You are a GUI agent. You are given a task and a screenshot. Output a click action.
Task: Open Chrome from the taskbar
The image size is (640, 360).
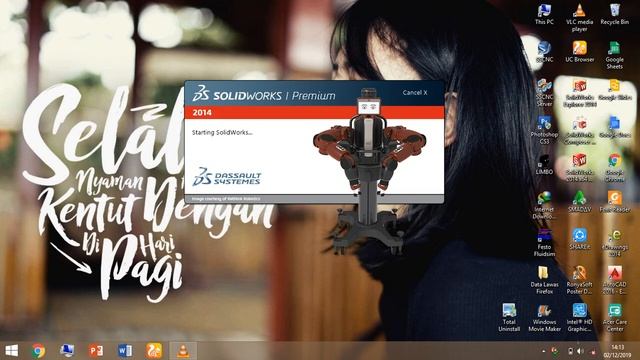(x=38, y=351)
